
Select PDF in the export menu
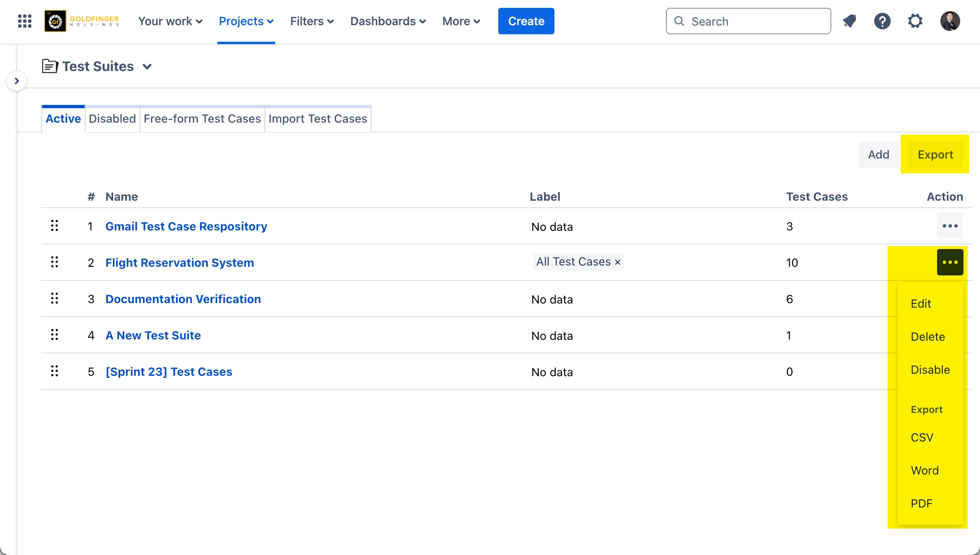[921, 503]
